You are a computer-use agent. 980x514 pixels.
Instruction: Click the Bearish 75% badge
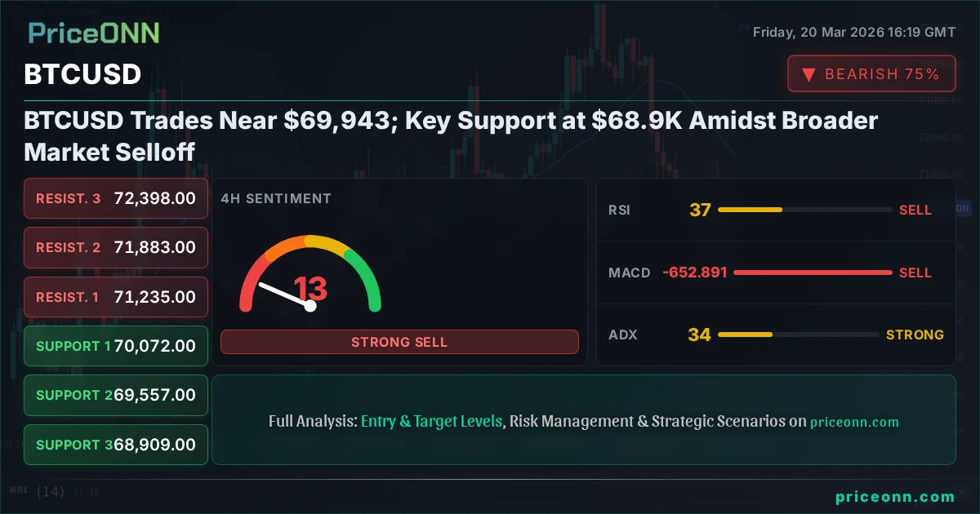[871, 74]
